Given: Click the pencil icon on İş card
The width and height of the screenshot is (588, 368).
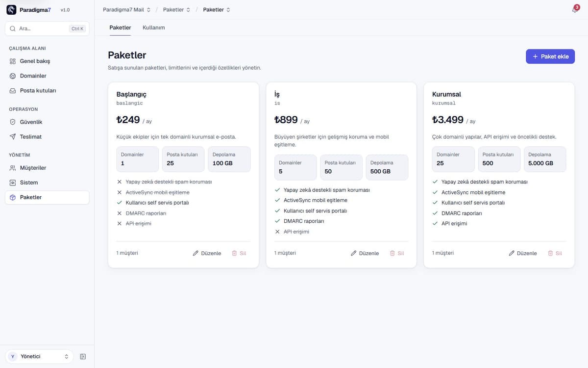Looking at the screenshot, I should 354,253.
